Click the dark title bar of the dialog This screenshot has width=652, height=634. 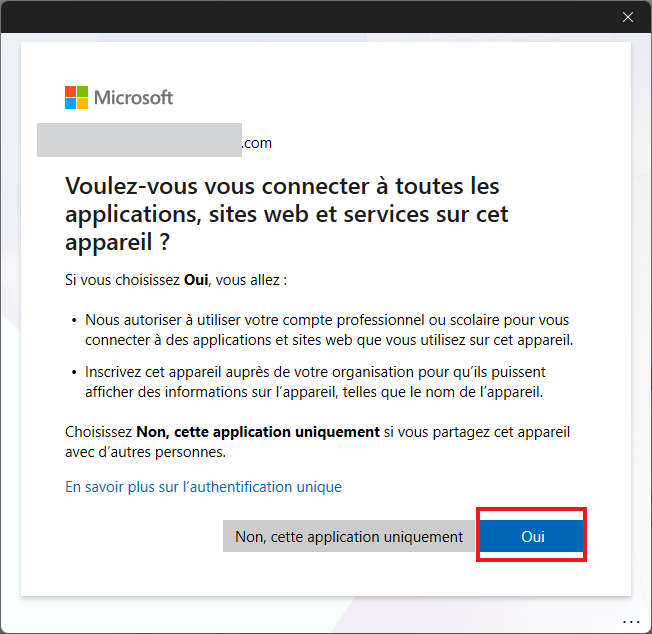[300, 17]
